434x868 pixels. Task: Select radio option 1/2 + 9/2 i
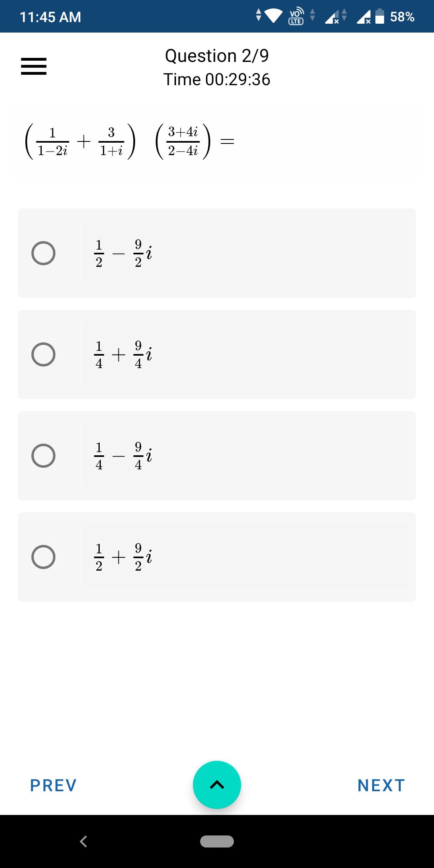tap(43, 557)
